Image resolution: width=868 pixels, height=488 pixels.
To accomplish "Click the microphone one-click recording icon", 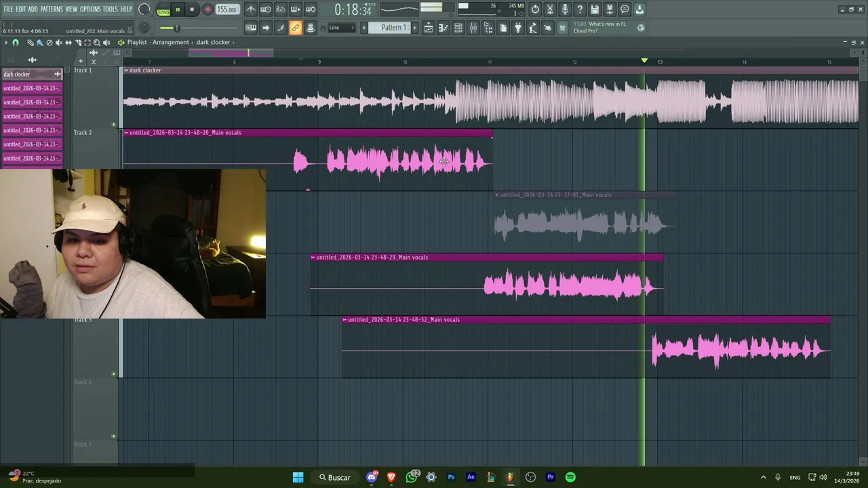I will (x=565, y=9).
